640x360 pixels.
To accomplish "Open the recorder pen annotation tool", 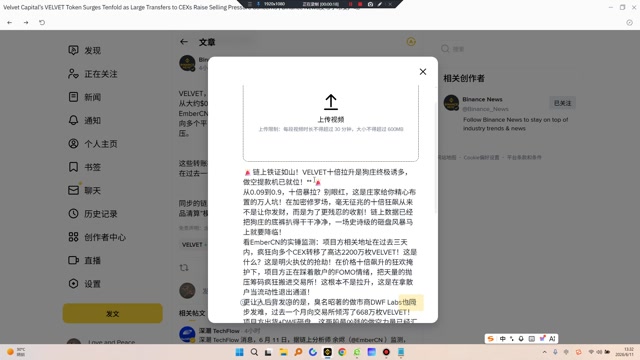I will (380, 4).
